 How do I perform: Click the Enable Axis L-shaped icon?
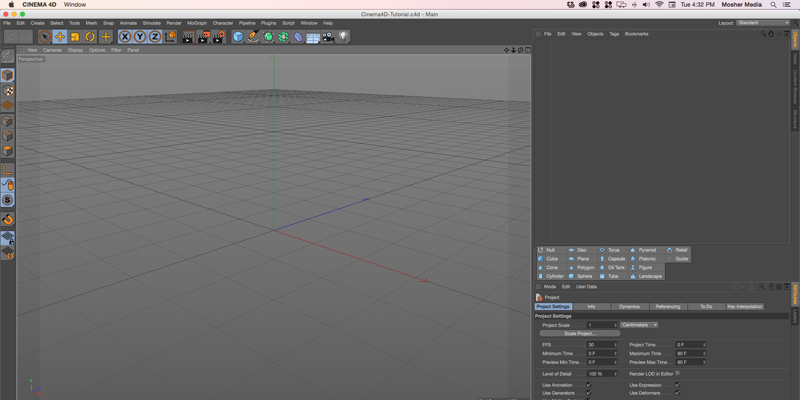coord(7,170)
